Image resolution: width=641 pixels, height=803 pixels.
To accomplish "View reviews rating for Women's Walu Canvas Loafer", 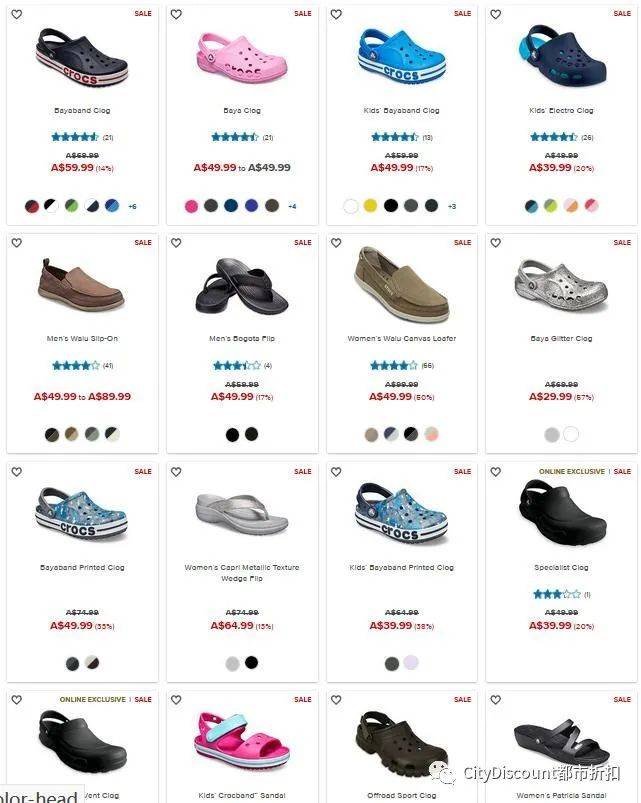I will [x=401, y=366].
